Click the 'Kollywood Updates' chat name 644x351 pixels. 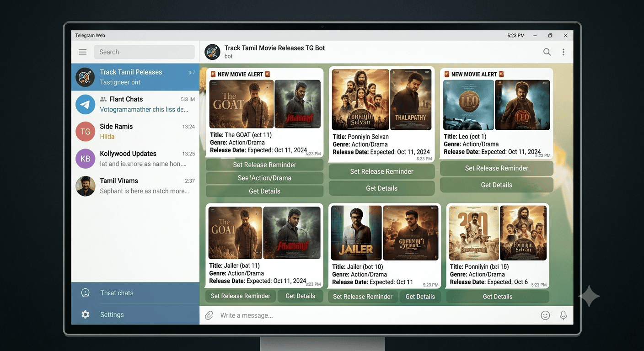click(128, 154)
